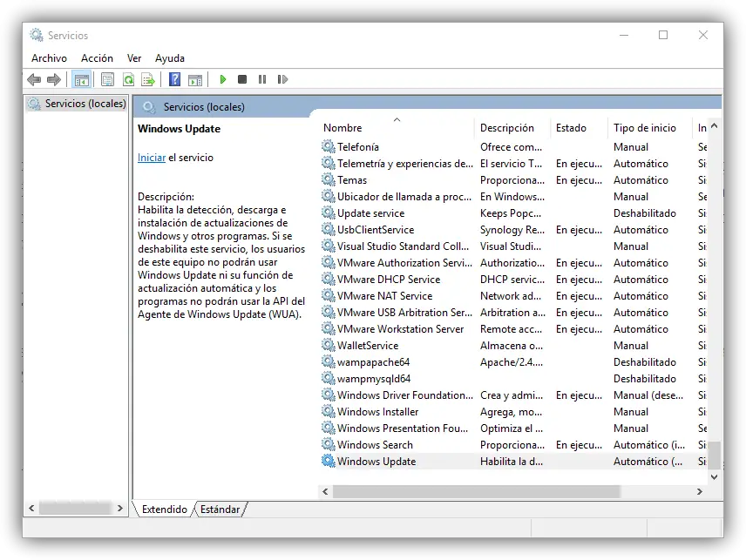Click the services list horizontal scroll right arrow

[700, 491]
